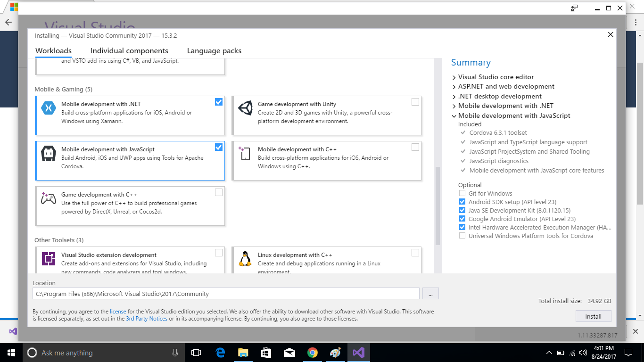The height and width of the screenshot is (362, 644).
Task: Open Cortana microphone in taskbar search
Action: point(175,353)
